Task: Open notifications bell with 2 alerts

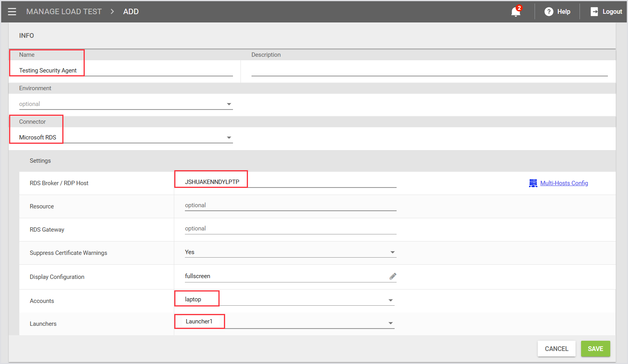Action: point(515,12)
